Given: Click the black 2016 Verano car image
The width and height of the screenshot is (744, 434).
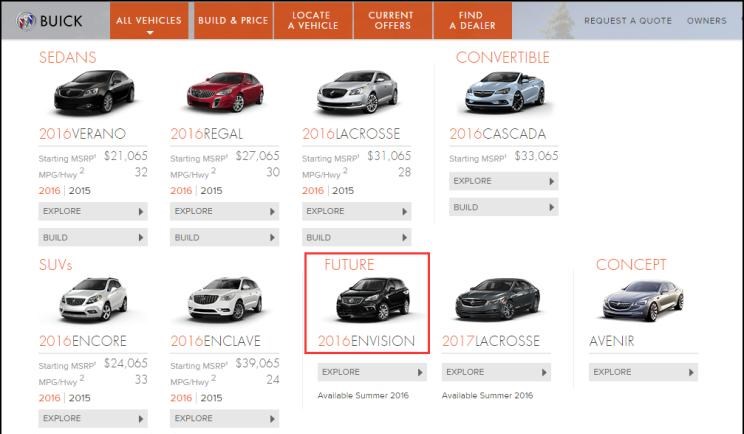Looking at the screenshot, I should 93,91.
